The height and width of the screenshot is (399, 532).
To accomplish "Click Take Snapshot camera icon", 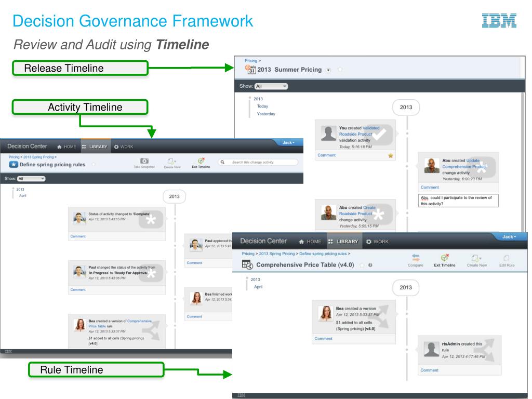I will (x=144, y=161).
